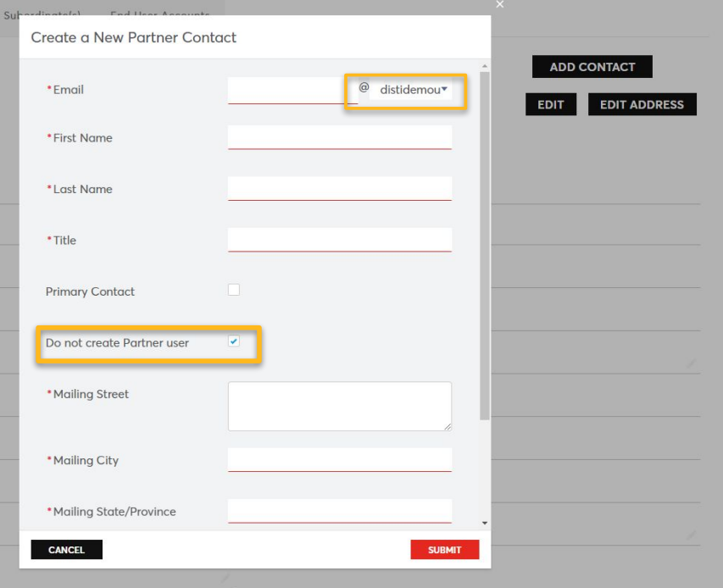Submit the new partner contact form

click(x=444, y=549)
